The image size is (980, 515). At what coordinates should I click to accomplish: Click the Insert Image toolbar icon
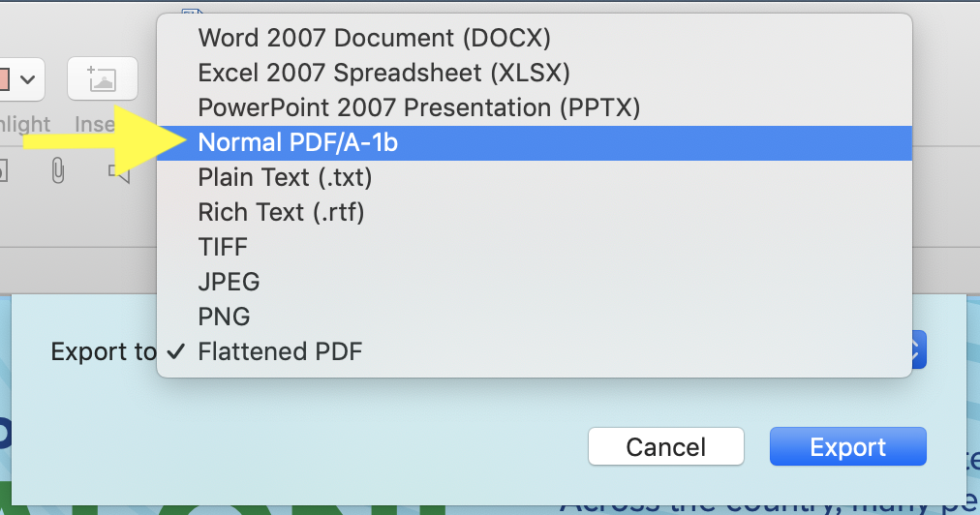pos(102,79)
